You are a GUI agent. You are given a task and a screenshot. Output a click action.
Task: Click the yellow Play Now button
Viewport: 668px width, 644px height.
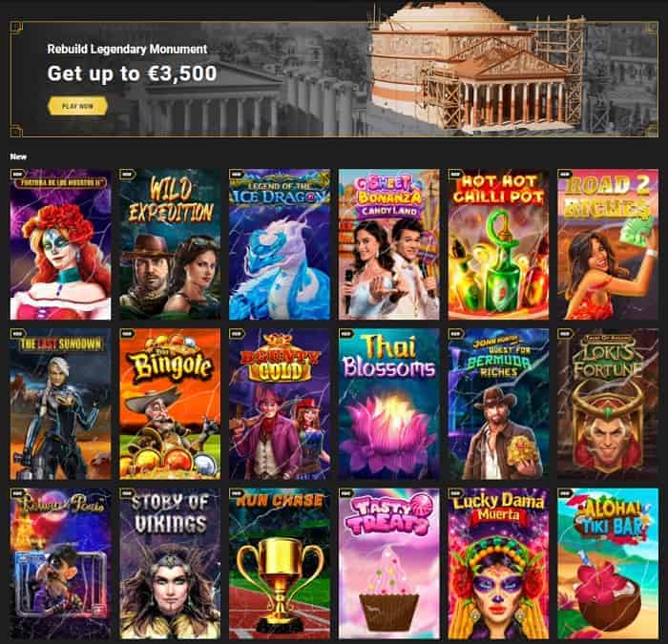tap(77, 106)
